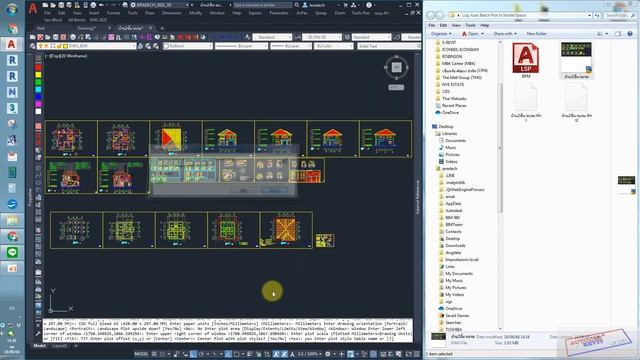Open the Standard text style dropdown

[x=272, y=37]
